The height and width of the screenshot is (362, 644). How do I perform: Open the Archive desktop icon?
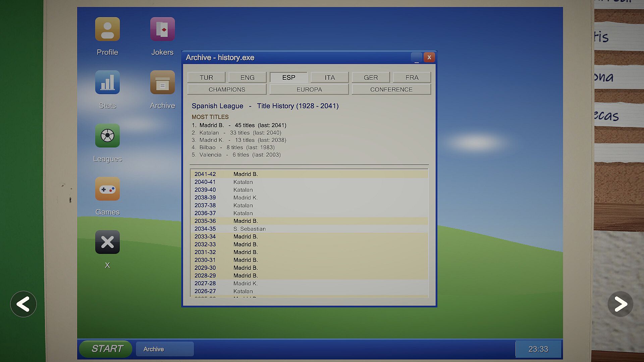coord(162,82)
